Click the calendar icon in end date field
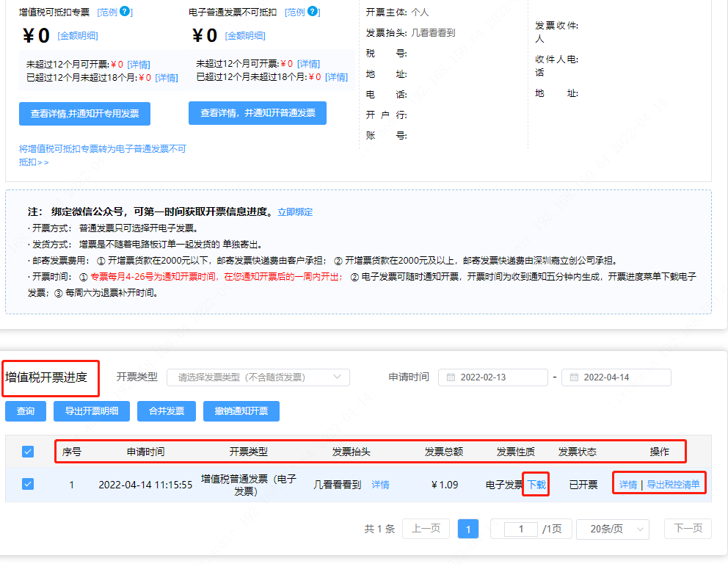Viewport: 728px width, 564px height. 575,377
